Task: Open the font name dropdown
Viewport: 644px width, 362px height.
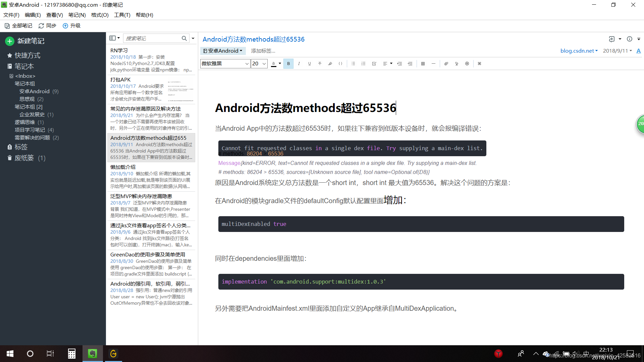Action: point(247,64)
